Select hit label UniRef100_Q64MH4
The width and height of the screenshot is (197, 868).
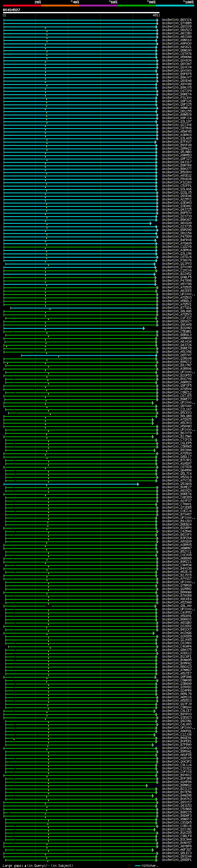(x=177, y=470)
